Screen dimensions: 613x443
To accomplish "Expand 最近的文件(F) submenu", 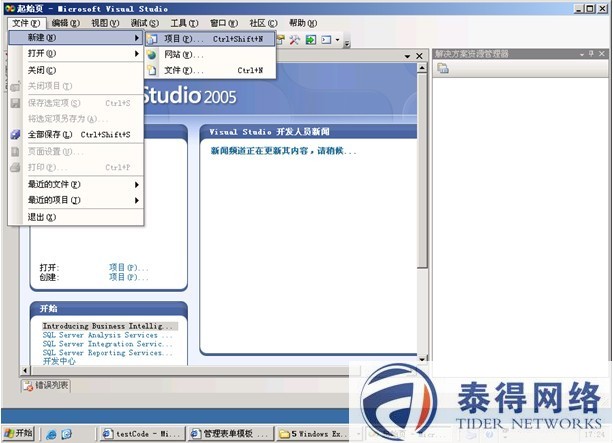I will click(x=76, y=185).
